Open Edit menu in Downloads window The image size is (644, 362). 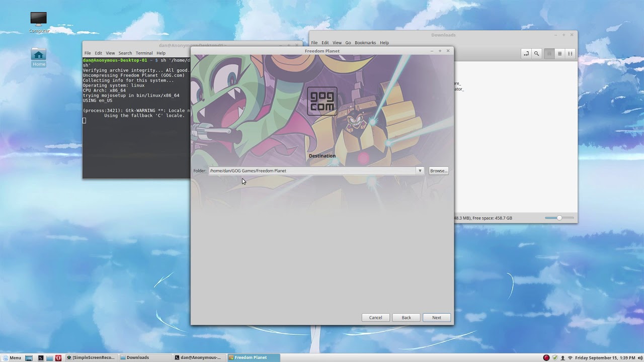coord(325,43)
